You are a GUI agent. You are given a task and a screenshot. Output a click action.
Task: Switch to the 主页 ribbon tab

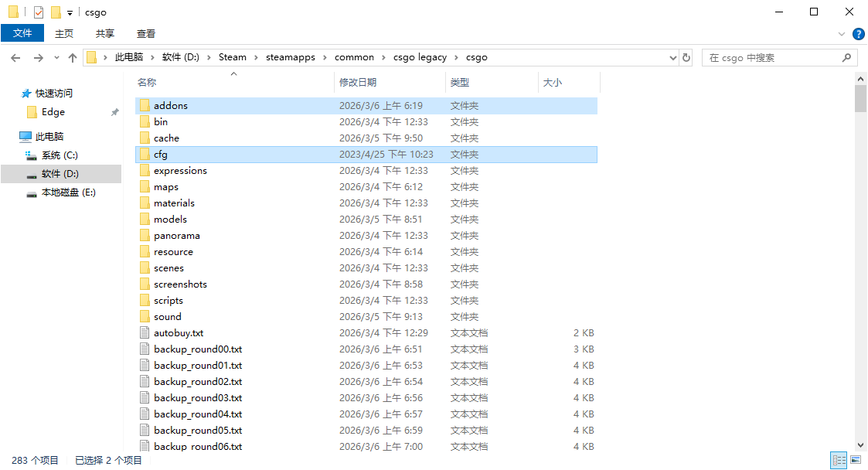[64, 34]
